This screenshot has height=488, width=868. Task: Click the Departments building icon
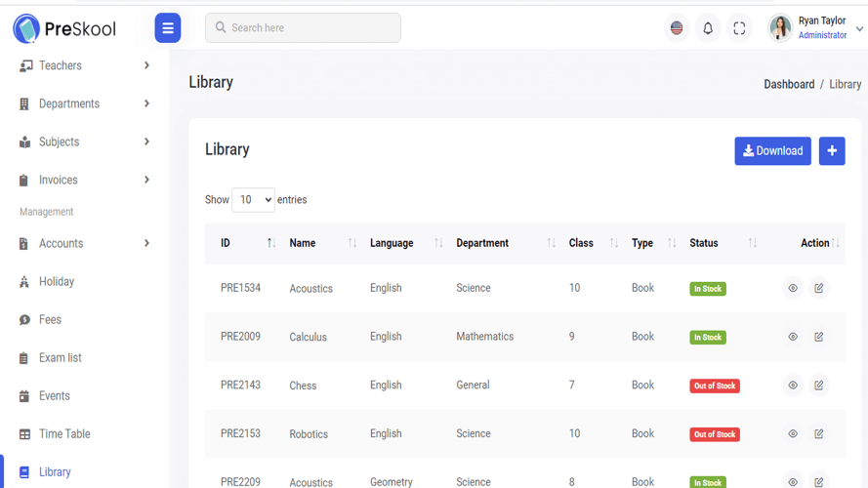(23, 104)
